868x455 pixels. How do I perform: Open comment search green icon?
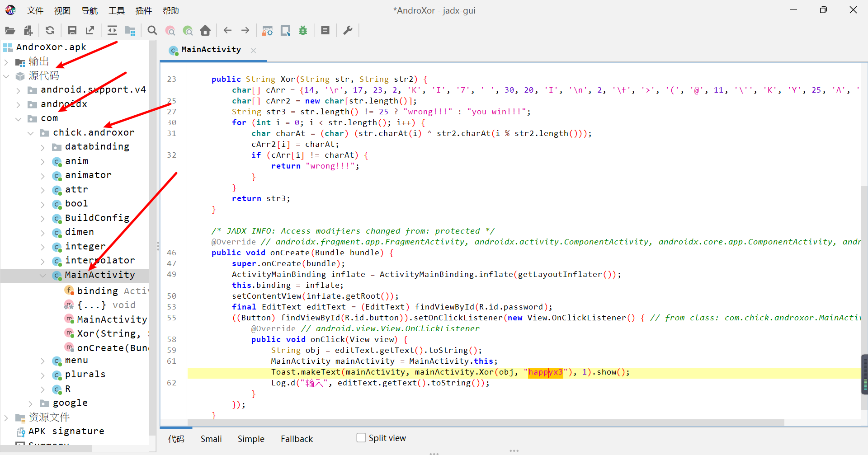coord(188,31)
